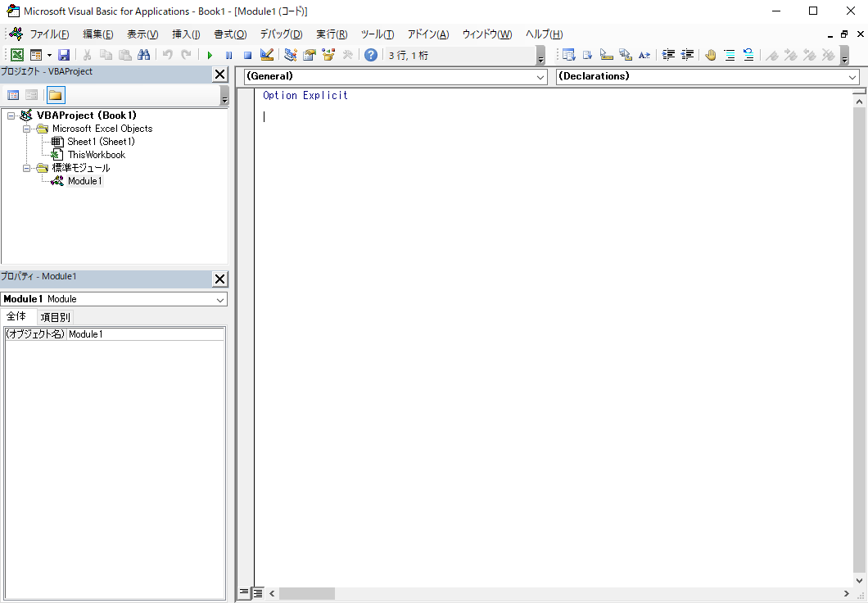Switch to Excel with the View Microsoft Excel icon
This screenshot has height=603, width=868.
(x=17, y=55)
